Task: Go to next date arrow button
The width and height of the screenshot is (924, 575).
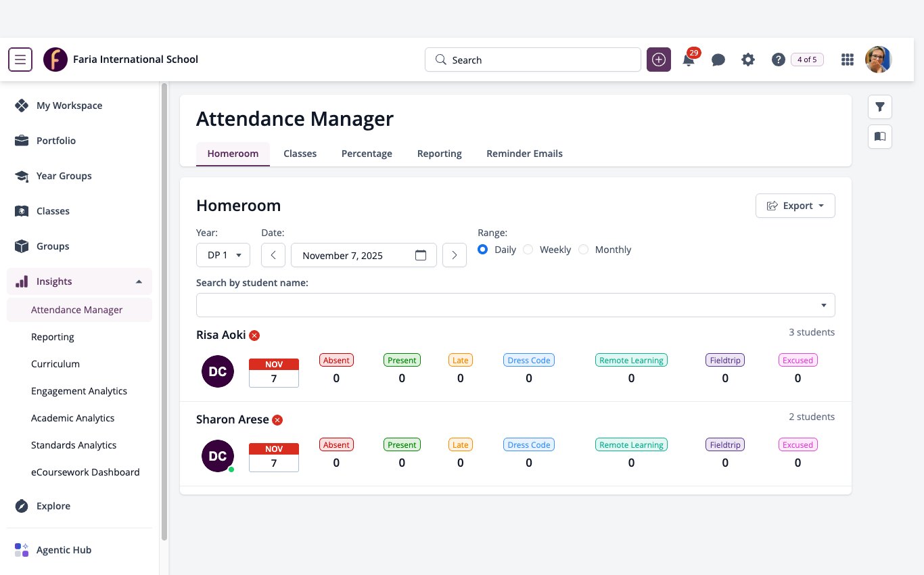Action: click(455, 255)
